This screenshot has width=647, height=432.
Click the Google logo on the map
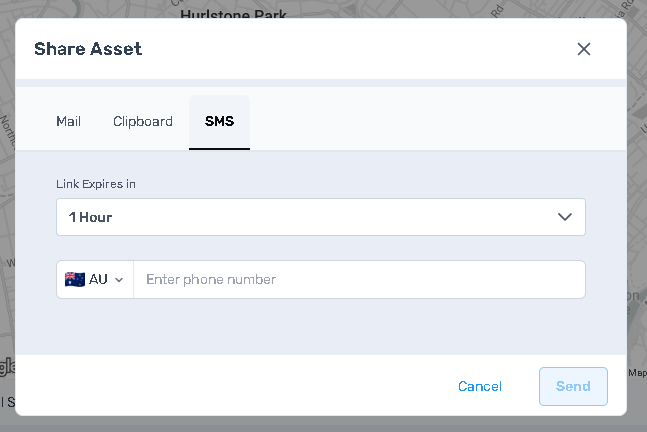point(6,366)
